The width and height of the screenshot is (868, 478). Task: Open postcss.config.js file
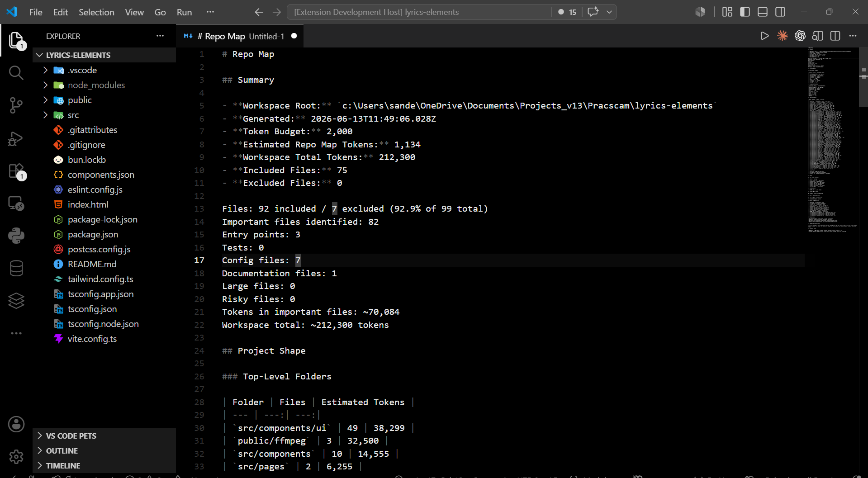point(104,249)
